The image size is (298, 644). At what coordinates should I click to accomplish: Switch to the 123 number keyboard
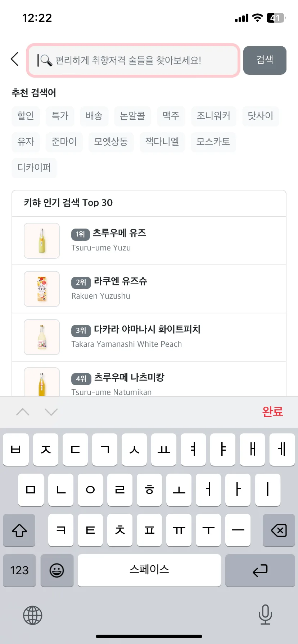(19, 570)
